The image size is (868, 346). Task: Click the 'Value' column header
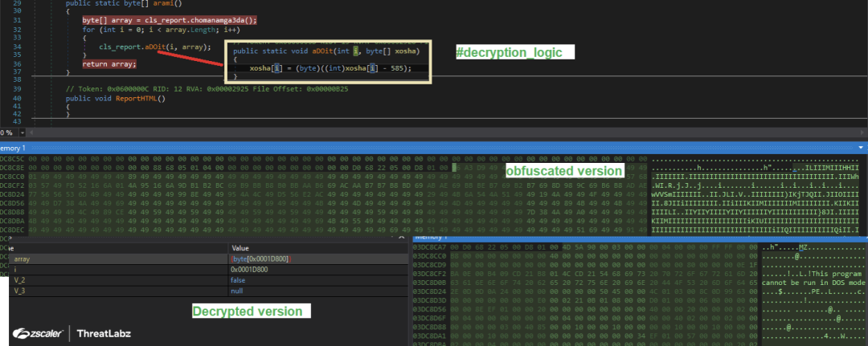[x=240, y=248]
